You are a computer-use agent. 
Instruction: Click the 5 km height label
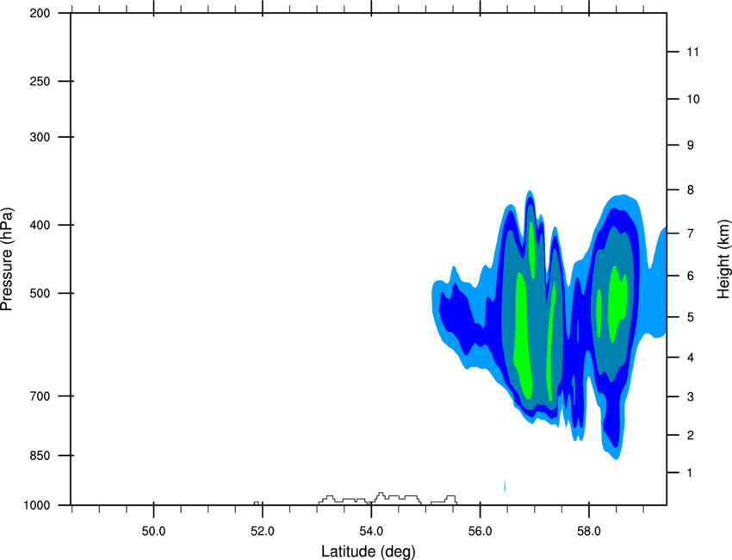pos(691,317)
